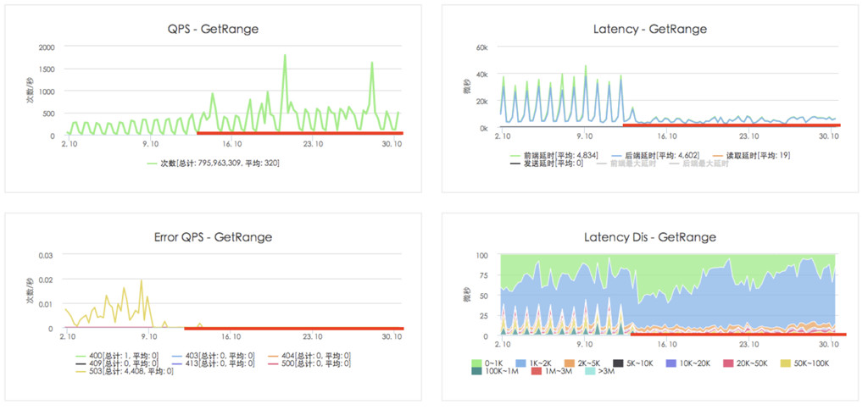Toggle the 413 error code series

click(213, 363)
